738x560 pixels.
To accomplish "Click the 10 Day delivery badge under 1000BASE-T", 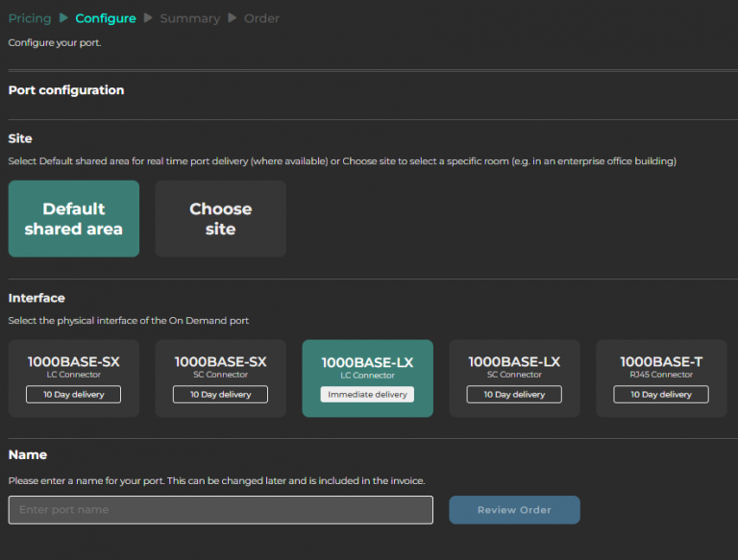I will [x=661, y=395].
